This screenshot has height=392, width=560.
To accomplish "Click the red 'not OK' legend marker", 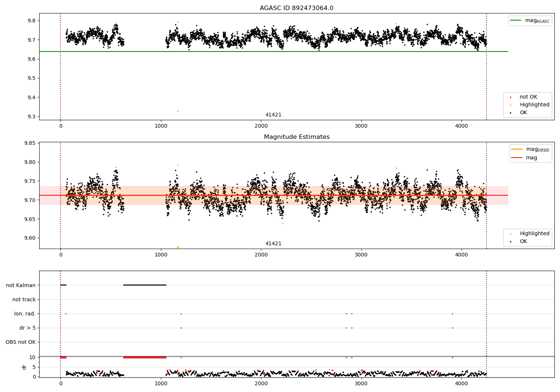I will click(510, 97).
